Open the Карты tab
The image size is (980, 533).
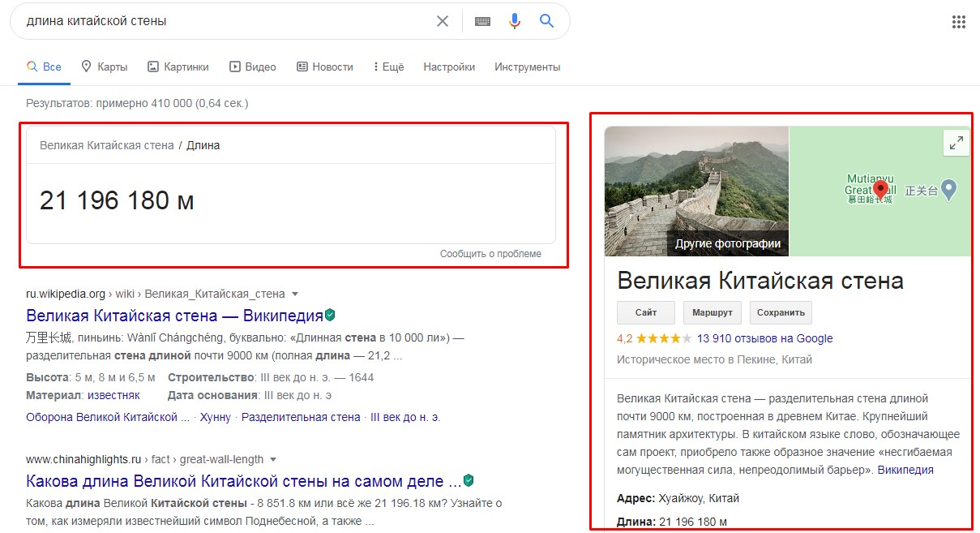(104, 67)
